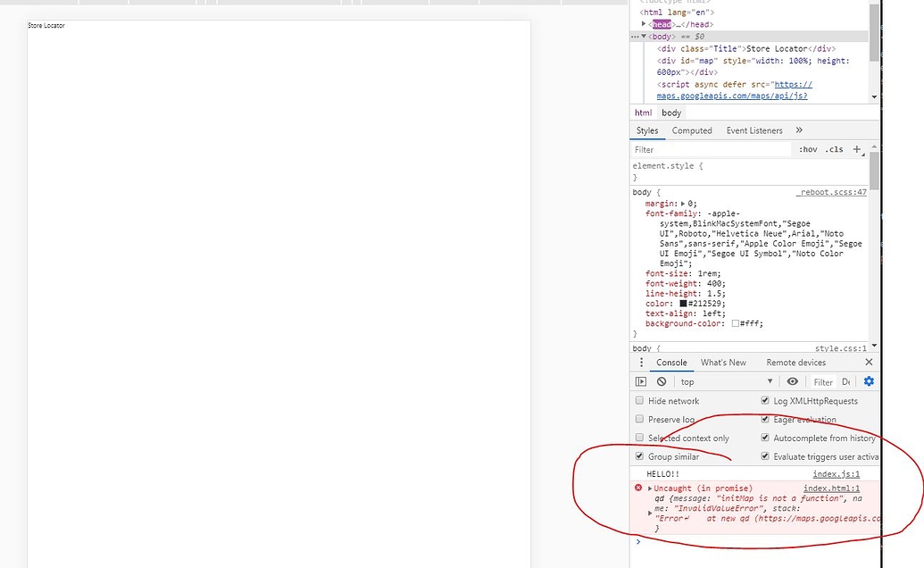Open live expression eye icon
924x568 pixels.
click(793, 381)
